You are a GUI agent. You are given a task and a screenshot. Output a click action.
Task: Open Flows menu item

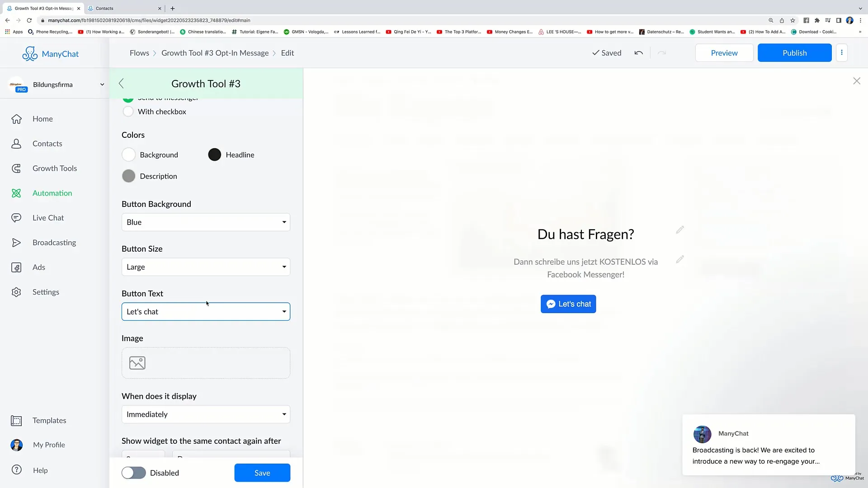click(139, 52)
